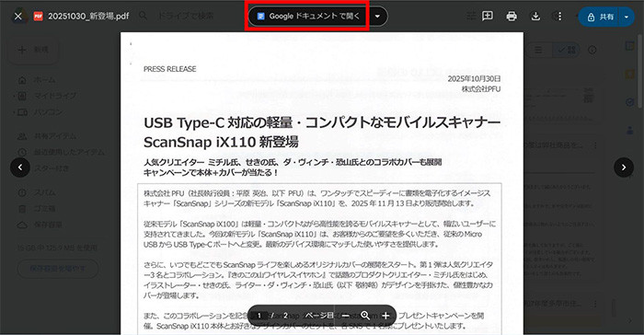This screenshot has height=335, width=644.
Task: Focus the ドライブで検索 search field
Action: point(186,16)
